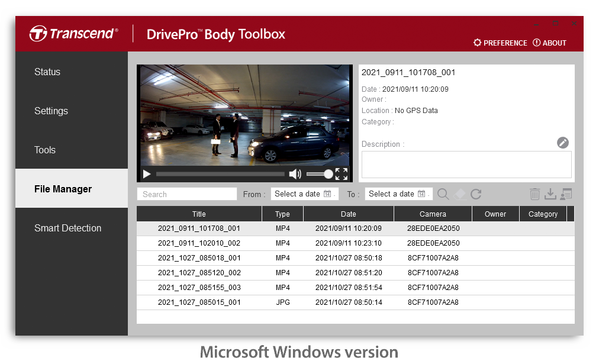Clear filters with eraser icon
This screenshot has height=364, width=599.
pos(459,194)
